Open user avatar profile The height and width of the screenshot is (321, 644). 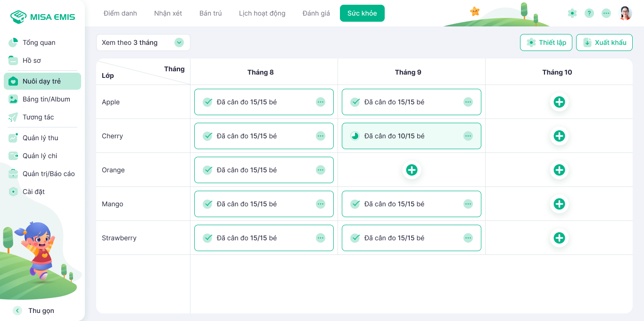click(626, 13)
